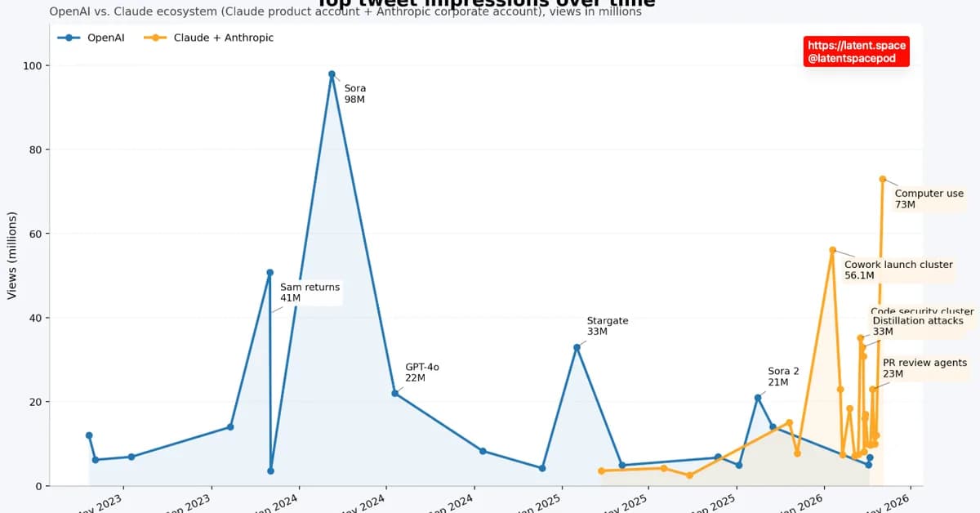Click the https://latent.space link in red box

click(x=857, y=46)
